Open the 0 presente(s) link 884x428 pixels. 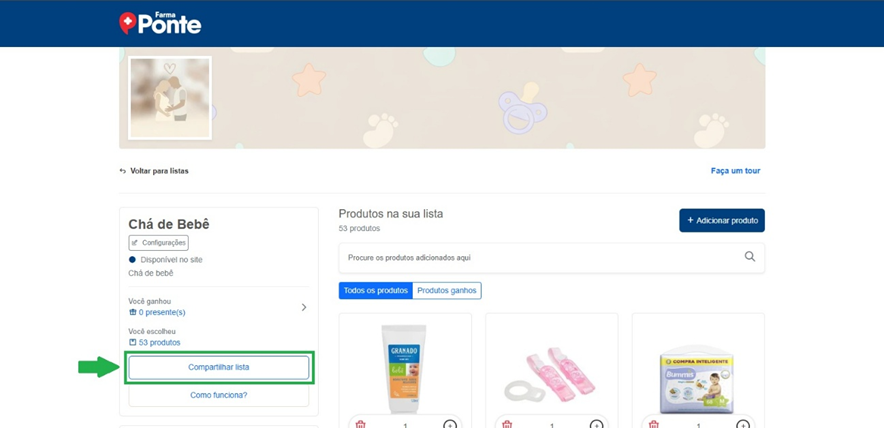(x=161, y=312)
